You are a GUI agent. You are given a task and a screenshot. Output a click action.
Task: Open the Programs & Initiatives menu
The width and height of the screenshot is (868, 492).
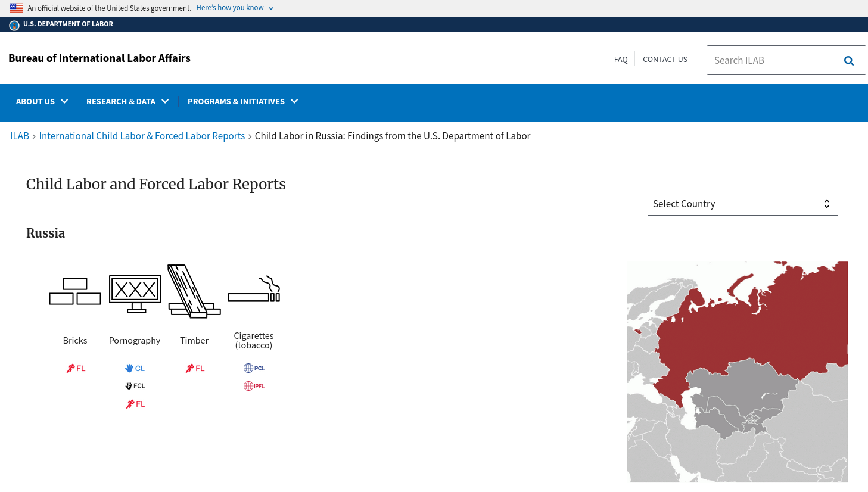click(242, 102)
